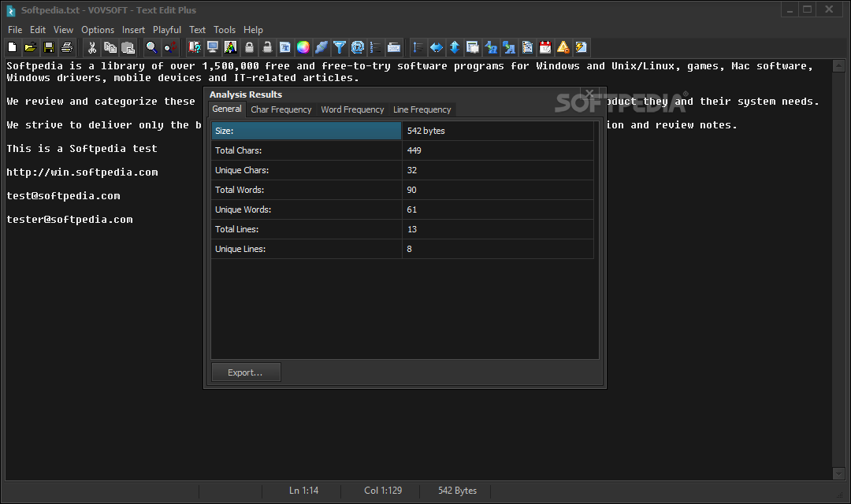
Task: Open the Playful menu
Action: tap(166, 30)
